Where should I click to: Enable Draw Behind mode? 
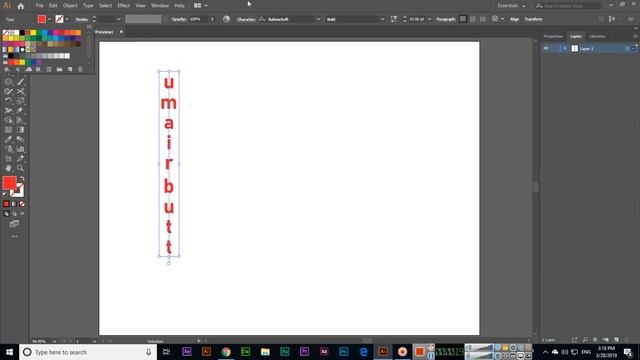pos(14,213)
